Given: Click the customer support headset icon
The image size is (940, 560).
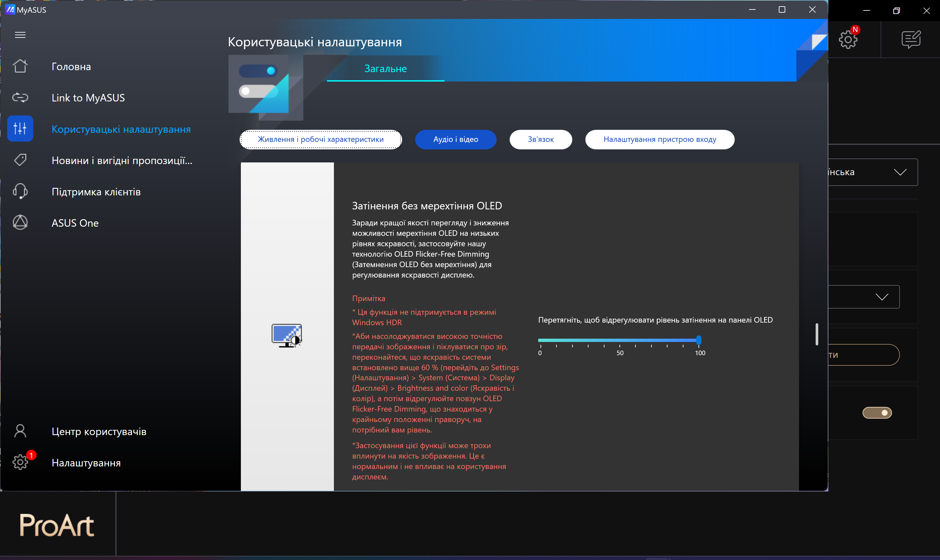Looking at the screenshot, I should (x=20, y=191).
